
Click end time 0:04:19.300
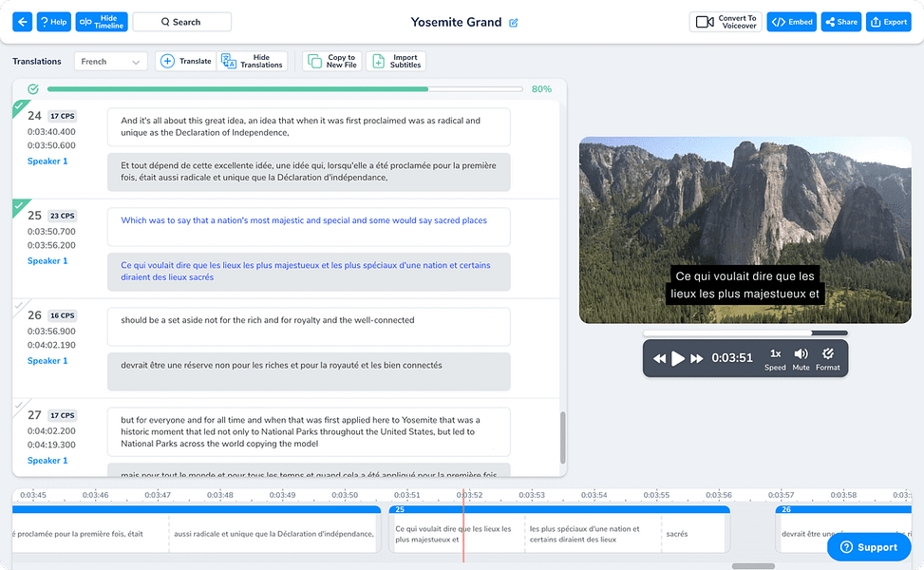pos(51,445)
